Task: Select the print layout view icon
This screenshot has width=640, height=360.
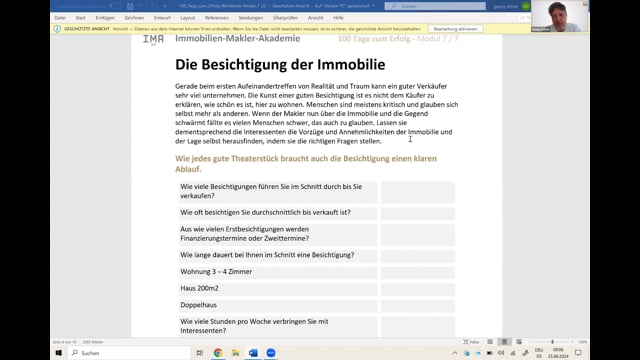Action: [504, 342]
